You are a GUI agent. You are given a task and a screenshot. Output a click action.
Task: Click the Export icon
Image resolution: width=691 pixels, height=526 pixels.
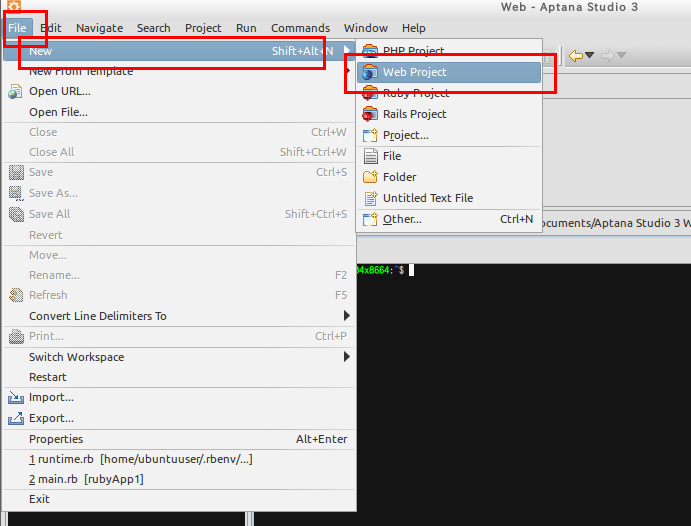pos(16,418)
